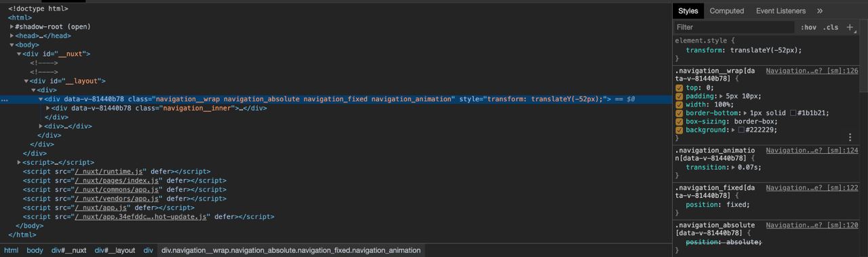Select the closing </html> tag line

22,235
